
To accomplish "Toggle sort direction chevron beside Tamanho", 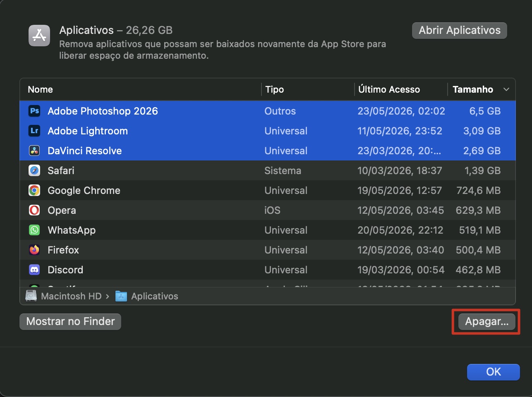I will (506, 89).
